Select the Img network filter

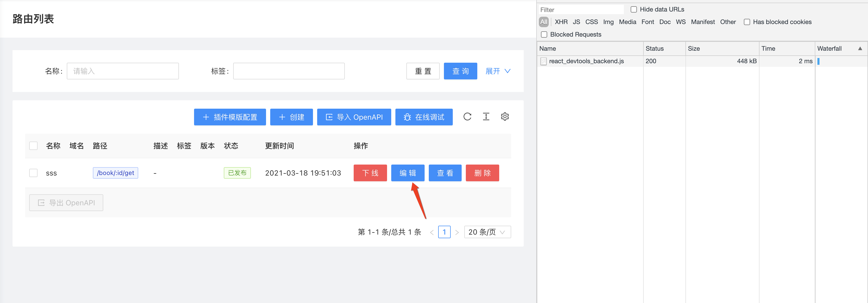[x=608, y=22]
